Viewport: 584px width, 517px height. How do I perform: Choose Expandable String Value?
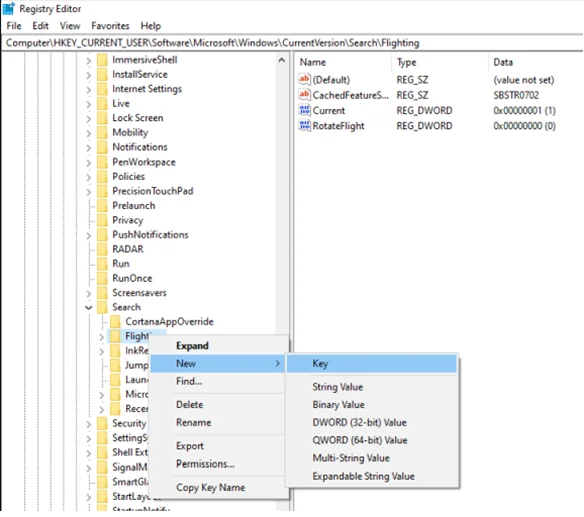pos(372,476)
